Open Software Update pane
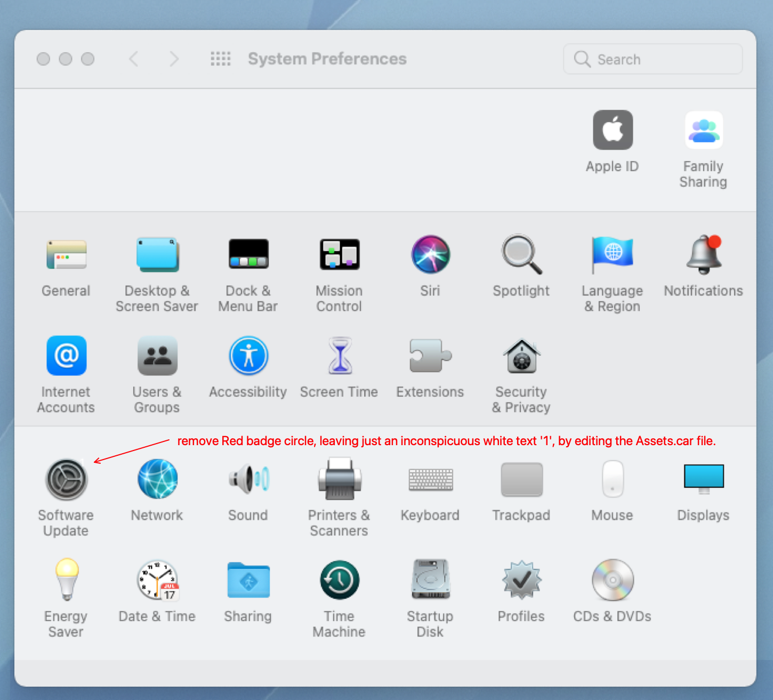Image resolution: width=773 pixels, height=700 pixels. 66,479
